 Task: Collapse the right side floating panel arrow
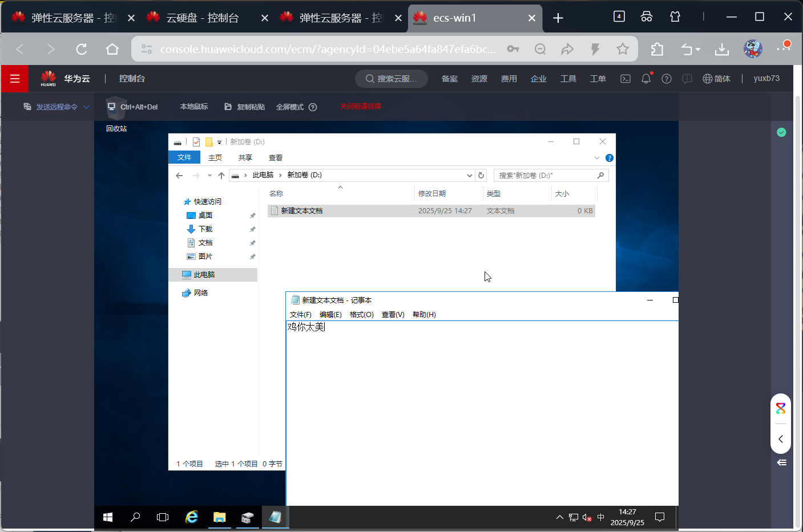(781, 439)
